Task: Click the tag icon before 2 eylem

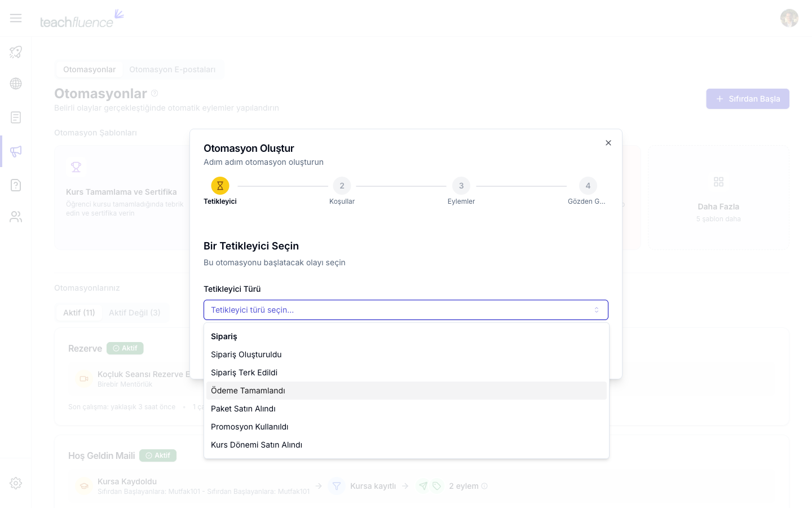Action: click(436, 486)
